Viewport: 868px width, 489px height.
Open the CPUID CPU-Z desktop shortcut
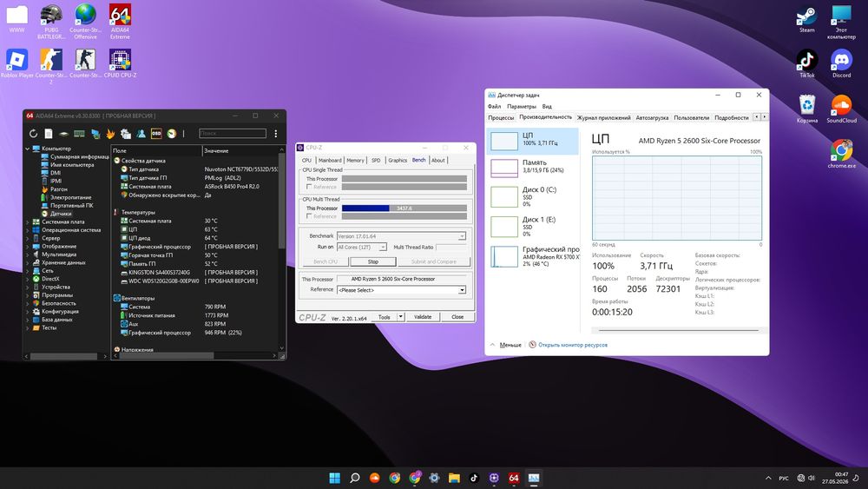click(x=120, y=63)
